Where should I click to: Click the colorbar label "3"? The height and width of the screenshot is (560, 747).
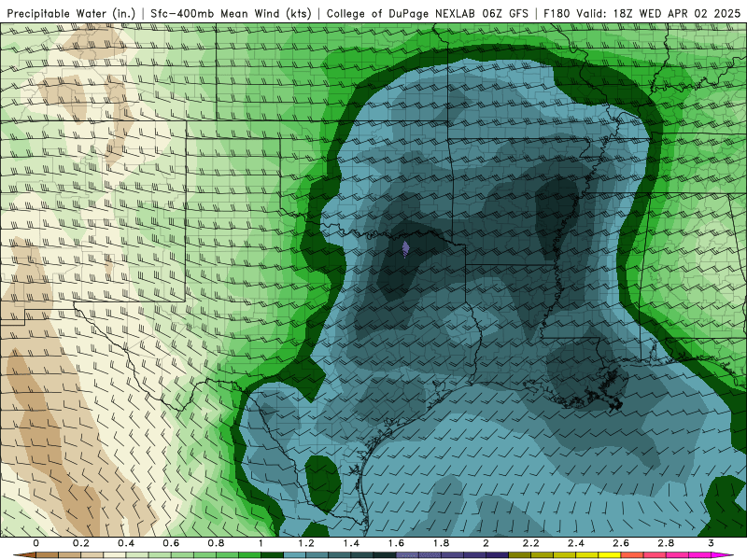(x=711, y=543)
